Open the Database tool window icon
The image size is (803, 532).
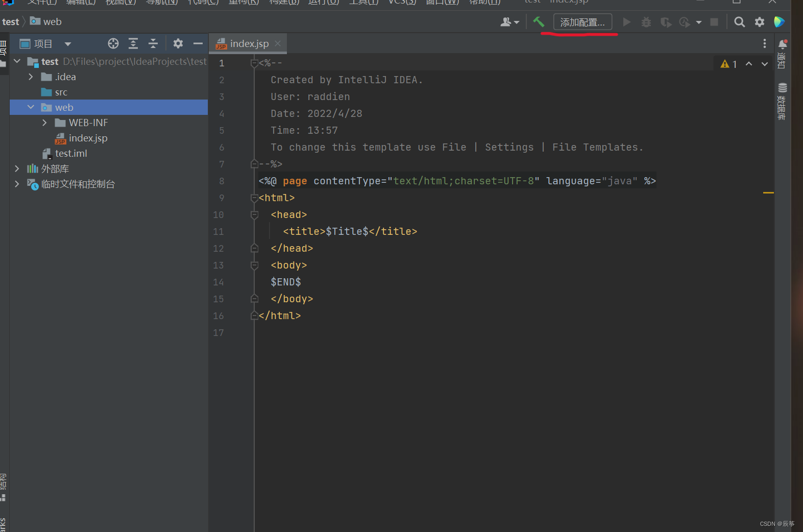point(782,88)
